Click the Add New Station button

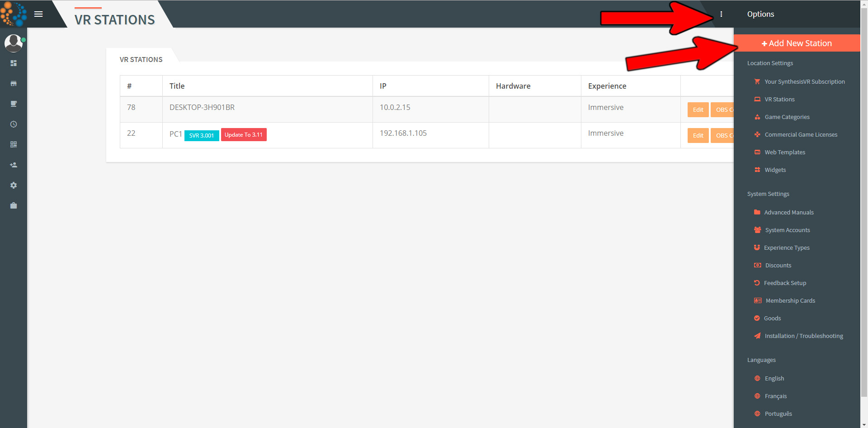click(797, 43)
